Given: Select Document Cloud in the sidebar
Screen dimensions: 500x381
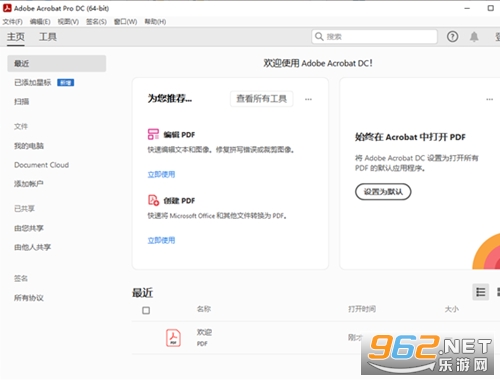Looking at the screenshot, I should click(42, 165).
